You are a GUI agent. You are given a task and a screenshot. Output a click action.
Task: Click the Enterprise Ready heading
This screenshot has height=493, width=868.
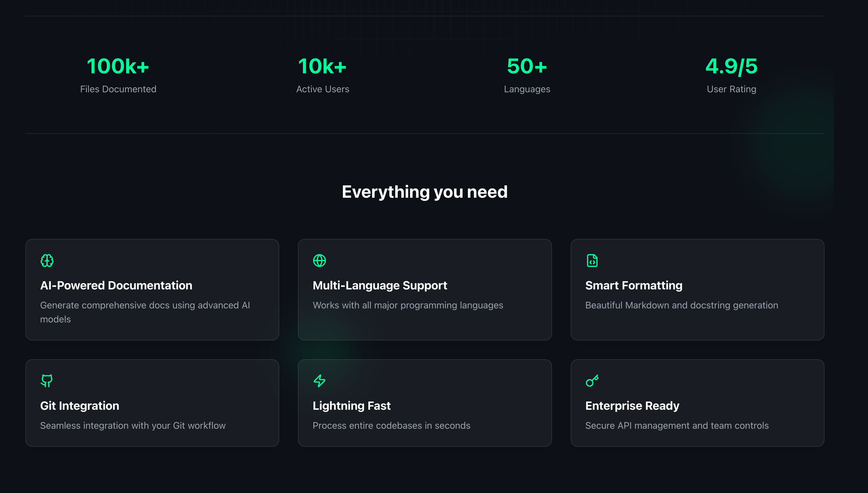[x=632, y=406]
